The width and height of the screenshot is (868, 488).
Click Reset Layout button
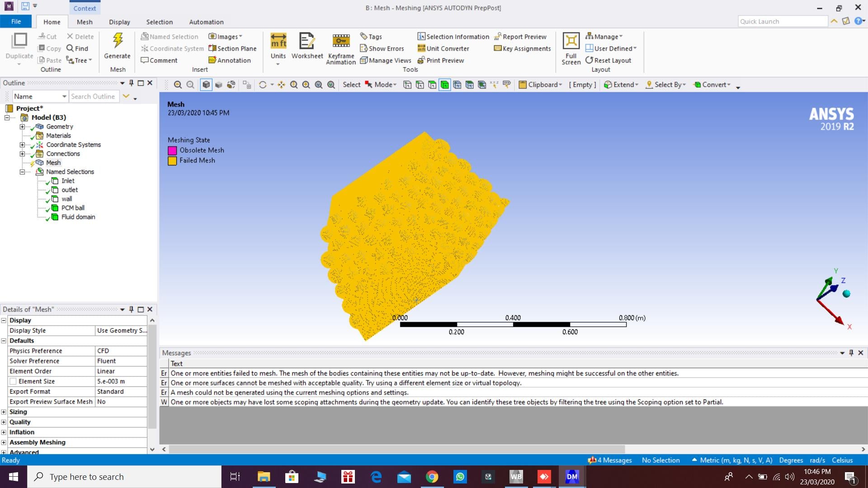click(608, 60)
